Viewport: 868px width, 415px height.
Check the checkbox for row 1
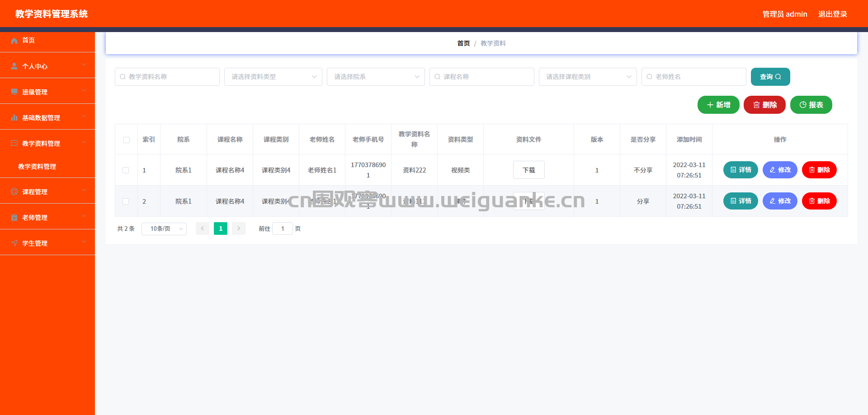tap(126, 170)
